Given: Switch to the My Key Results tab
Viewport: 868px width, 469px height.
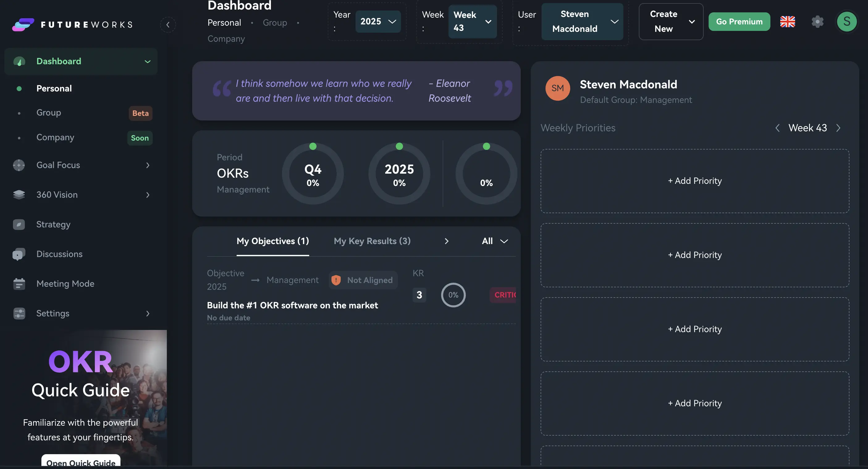Looking at the screenshot, I should click(372, 241).
